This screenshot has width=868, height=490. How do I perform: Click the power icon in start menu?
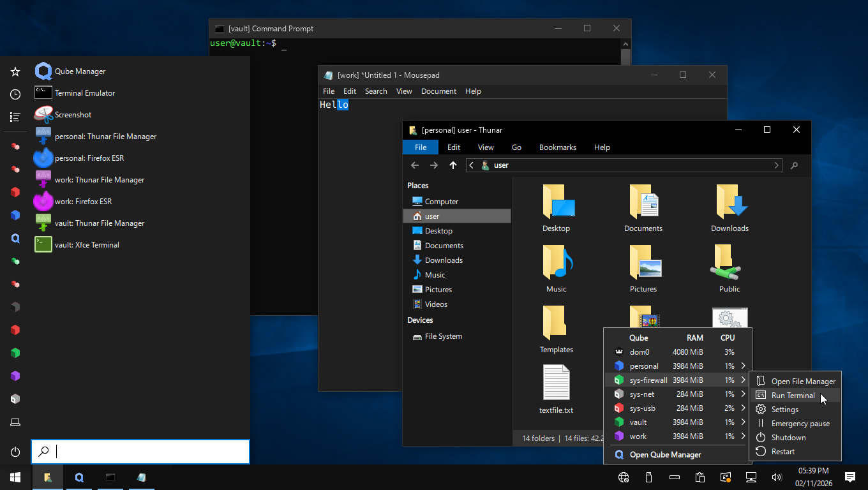pos(15,452)
